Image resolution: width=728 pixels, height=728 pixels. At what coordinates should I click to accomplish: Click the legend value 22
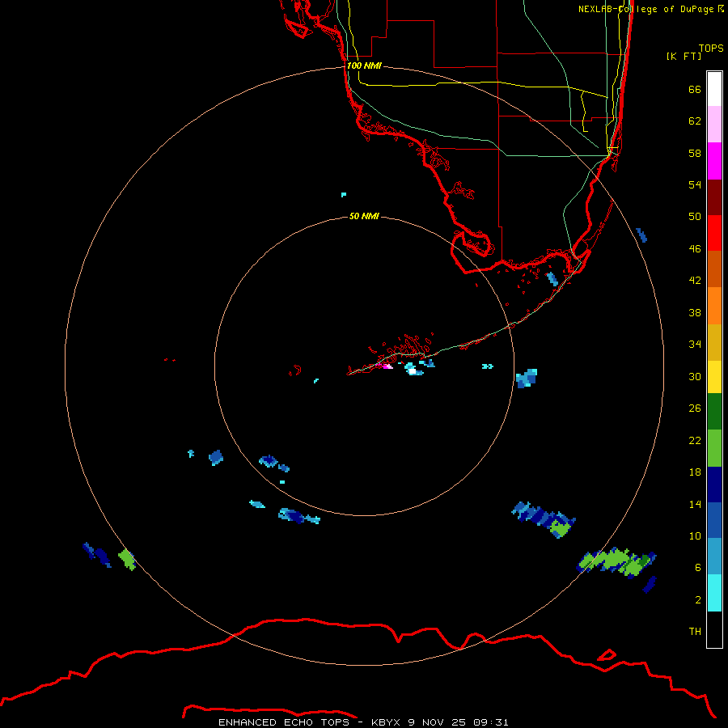click(x=695, y=440)
